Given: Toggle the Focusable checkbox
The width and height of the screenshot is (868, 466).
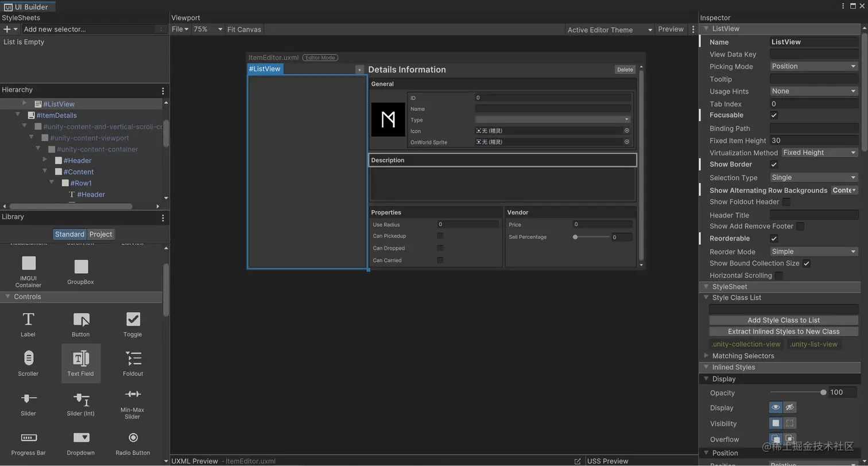Looking at the screenshot, I should tap(774, 115).
